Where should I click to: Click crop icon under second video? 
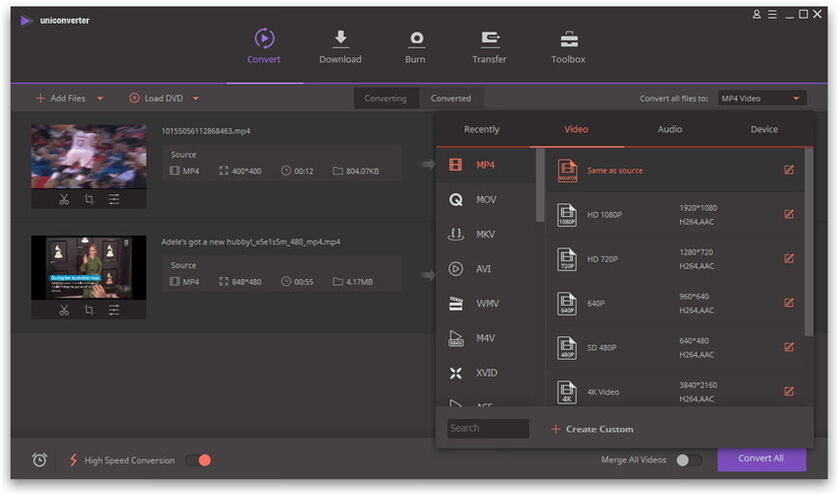click(x=89, y=310)
